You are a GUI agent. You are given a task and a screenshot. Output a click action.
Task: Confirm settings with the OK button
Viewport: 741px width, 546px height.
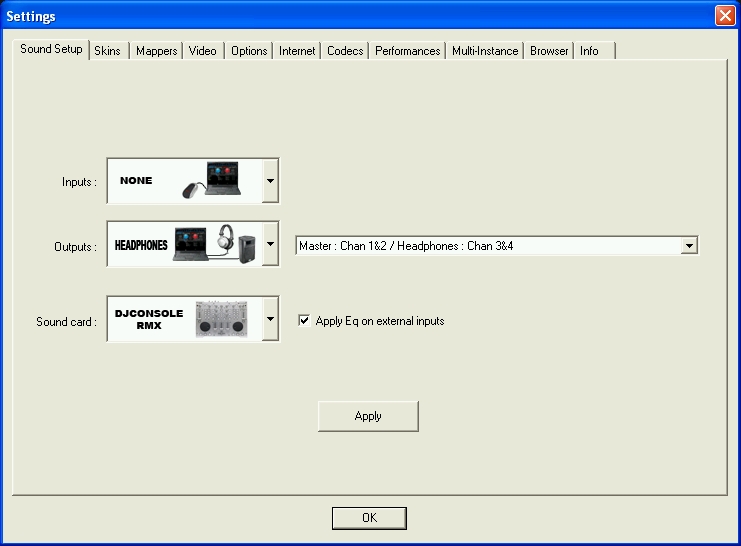point(369,518)
